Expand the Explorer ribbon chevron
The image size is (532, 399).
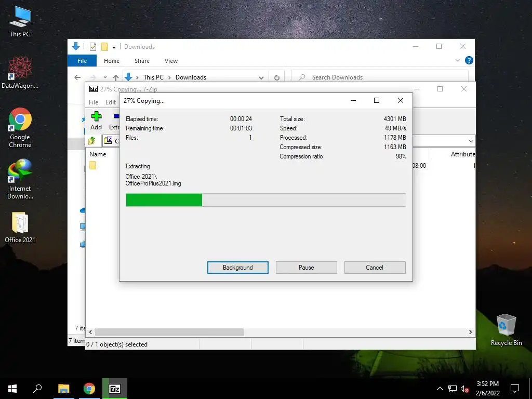457,60
